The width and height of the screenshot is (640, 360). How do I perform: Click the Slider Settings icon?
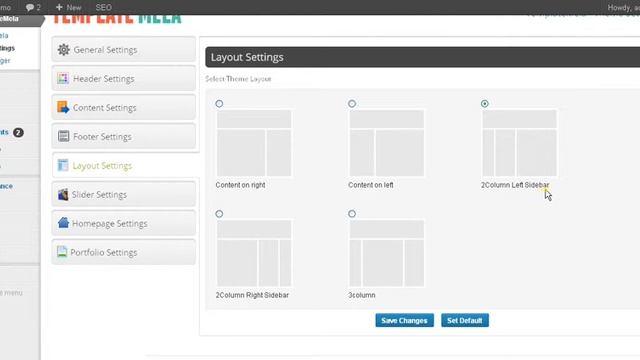pyautogui.click(x=63, y=194)
